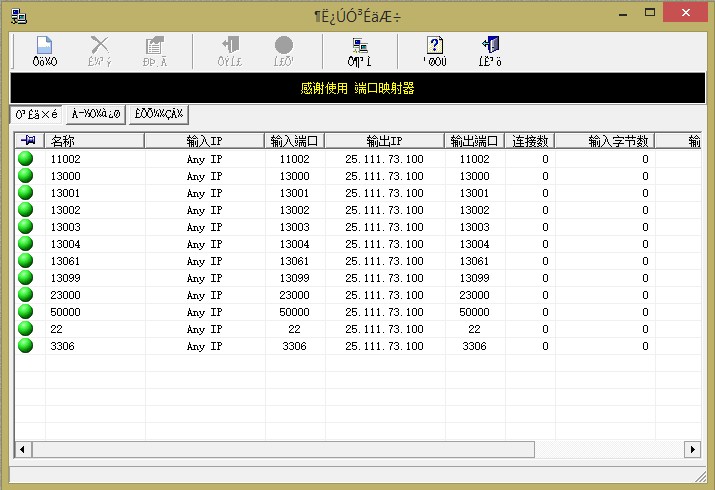Click Any IP in row 3306
715x490 pixels.
tap(204, 346)
